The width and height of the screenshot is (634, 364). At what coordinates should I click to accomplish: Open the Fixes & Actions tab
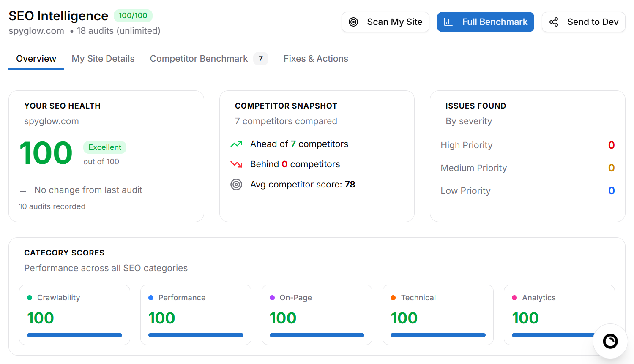[x=316, y=59]
